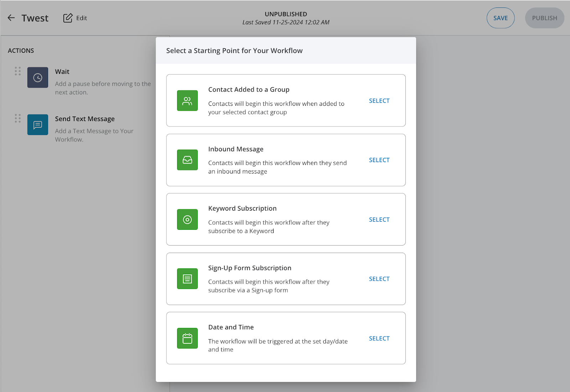This screenshot has width=570, height=392.
Task: Click the Contact Added to a Group icon
Action: pos(187,100)
